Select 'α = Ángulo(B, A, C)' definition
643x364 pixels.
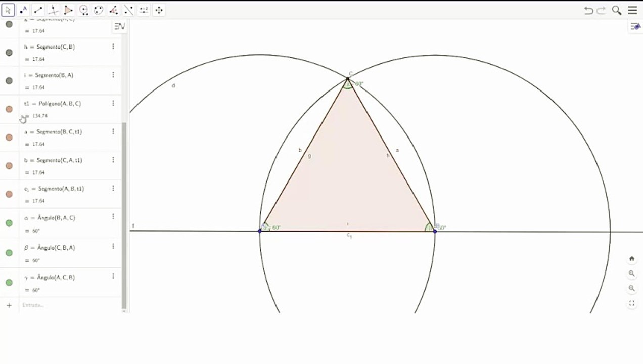[x=50, y=218]
